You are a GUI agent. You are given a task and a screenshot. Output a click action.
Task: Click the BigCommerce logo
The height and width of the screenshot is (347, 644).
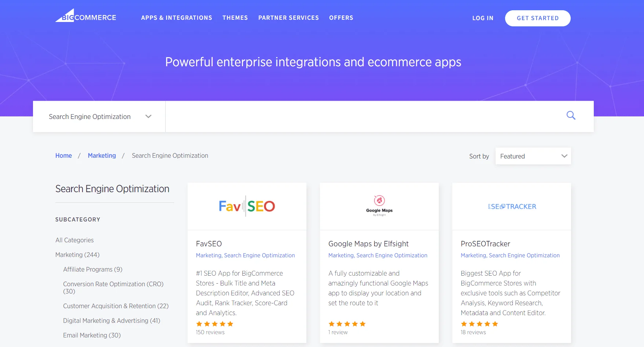point(86,16)
